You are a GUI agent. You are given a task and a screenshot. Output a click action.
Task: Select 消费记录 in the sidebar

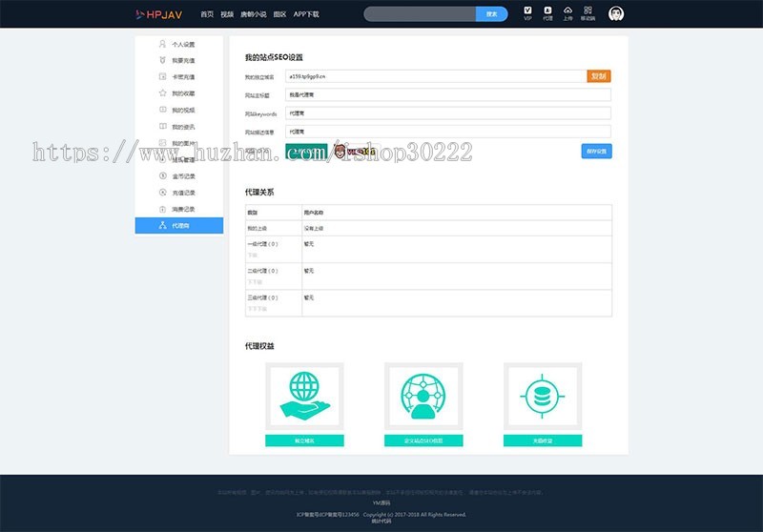[179, 209]
